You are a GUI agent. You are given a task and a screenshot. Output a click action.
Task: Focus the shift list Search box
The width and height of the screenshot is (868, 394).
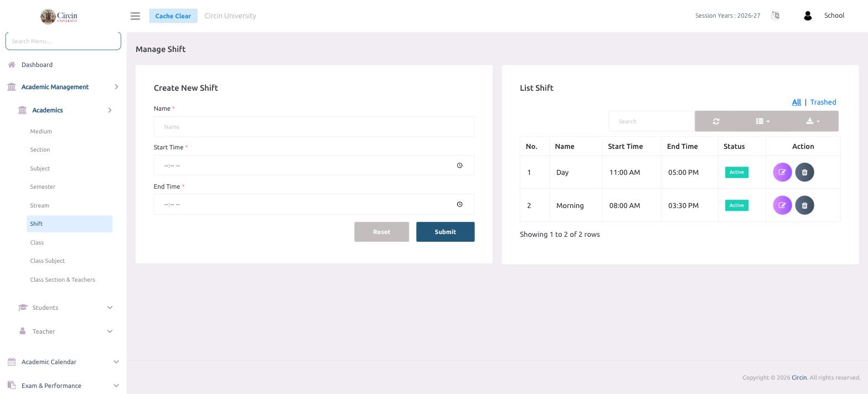(652, 121)
